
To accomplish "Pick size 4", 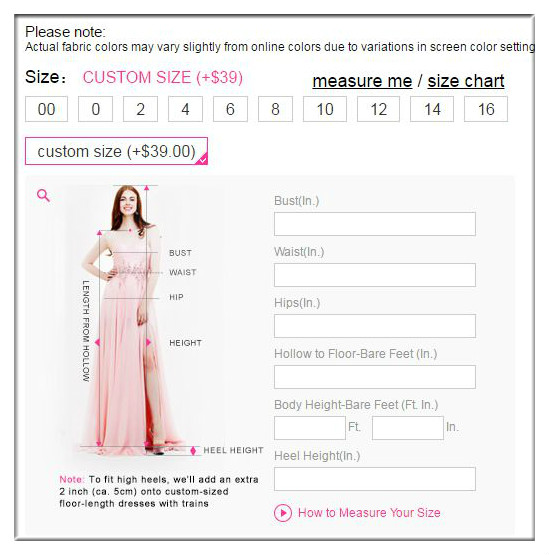I will [185, 109].
